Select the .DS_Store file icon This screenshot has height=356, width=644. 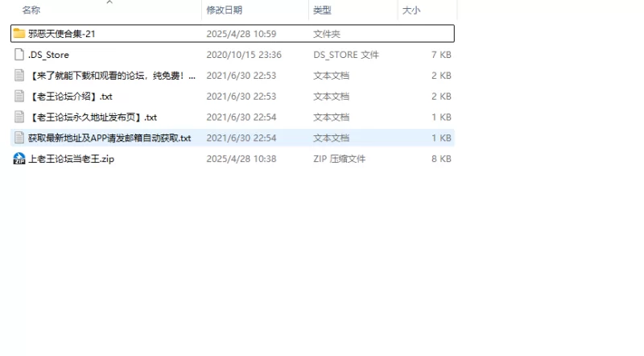[x=19, y=54]
